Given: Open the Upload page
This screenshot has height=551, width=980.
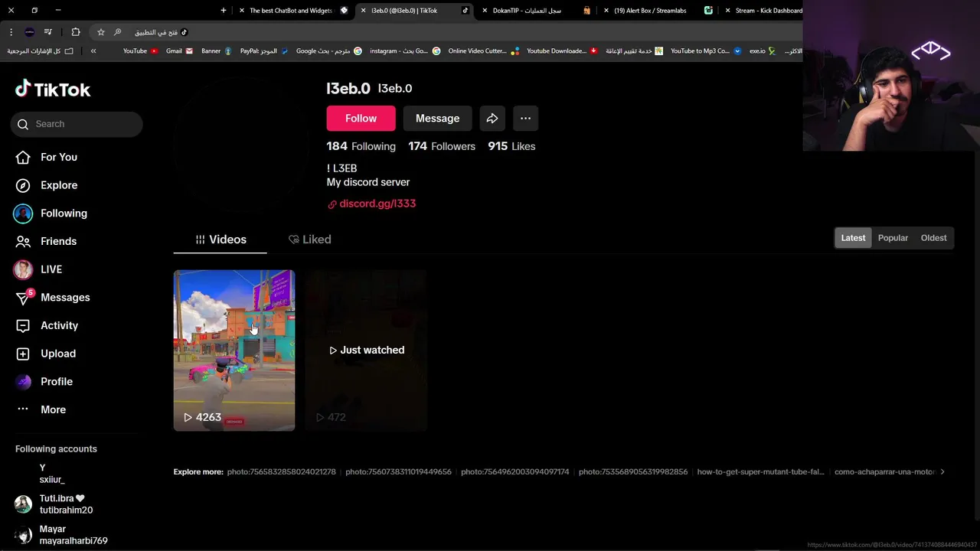Looking at the screenshot, I should [x=45, y=354].
